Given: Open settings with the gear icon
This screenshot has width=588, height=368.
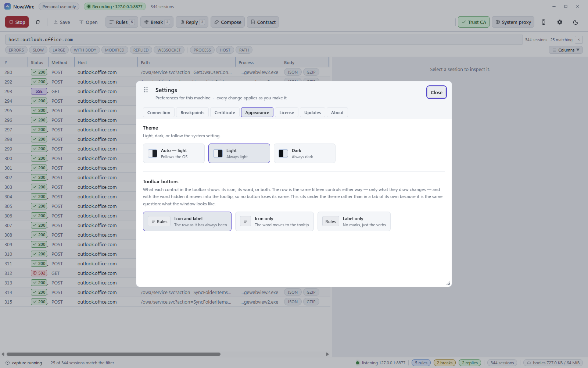Looking at the screenshot, I should click(x=560, y=22).
